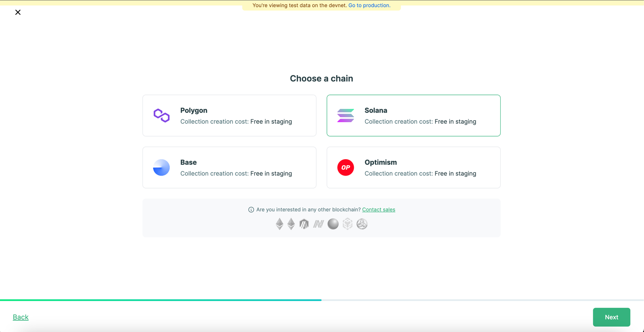Click the gray BNB cube icon
Screen dimensions: 644x332
[x=347, y=224]
